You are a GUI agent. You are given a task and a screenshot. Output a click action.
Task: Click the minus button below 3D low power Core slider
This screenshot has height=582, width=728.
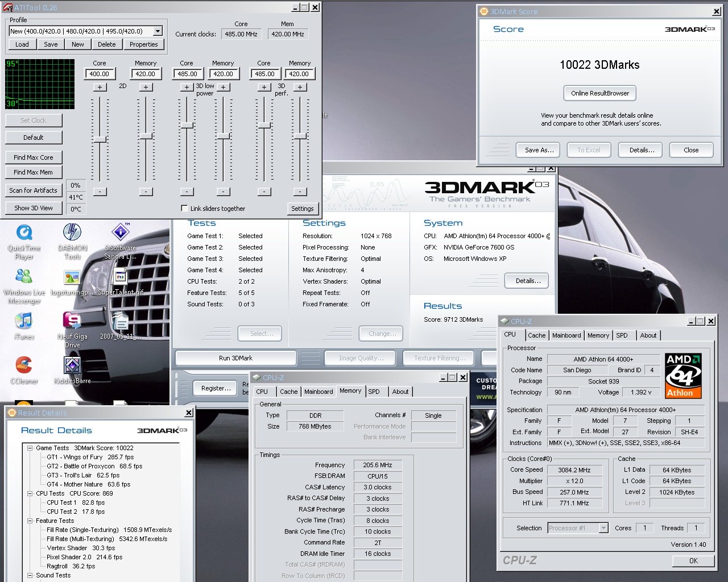[x=187, y=192]
